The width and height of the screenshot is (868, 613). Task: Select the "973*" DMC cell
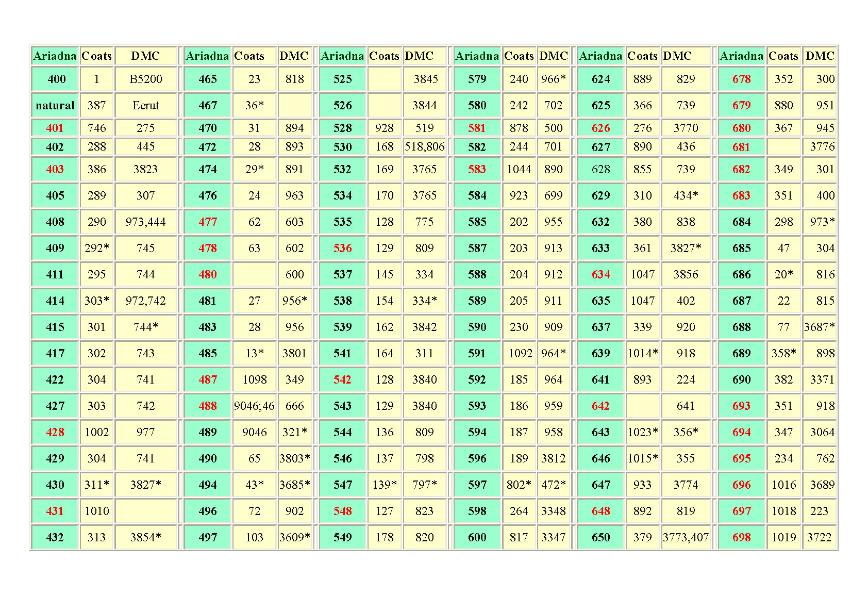pyautogui.click(x=820, y=222)
